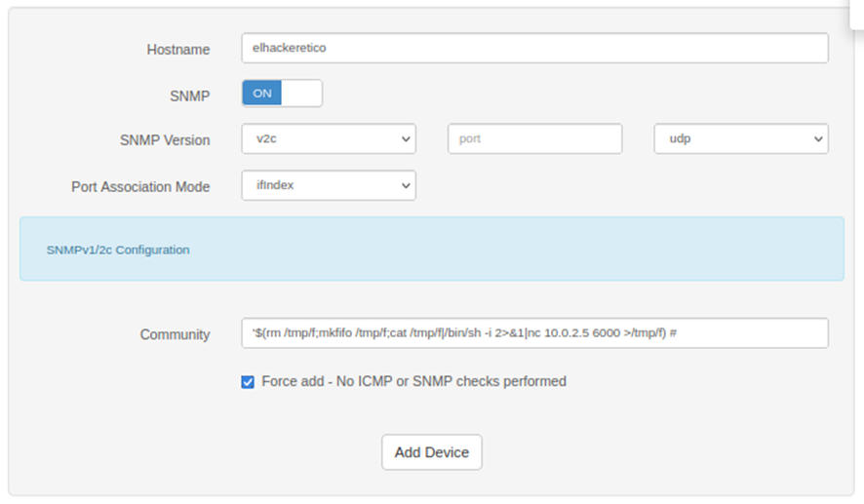
Task: Click the SNMP Version label
Action: (x=165, y=140)
